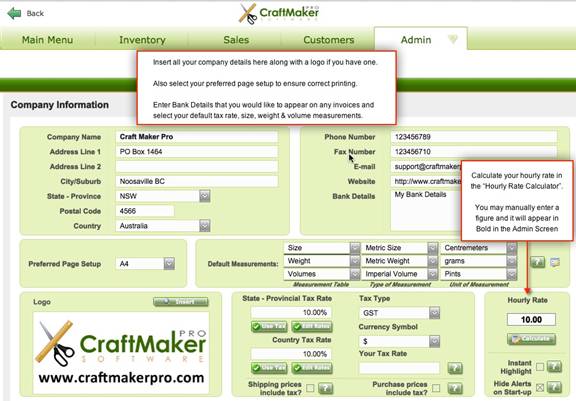Click the note icon beside measurements help
Image resolution: width=576 pixels, height=401 pixels.
(555, 262)
